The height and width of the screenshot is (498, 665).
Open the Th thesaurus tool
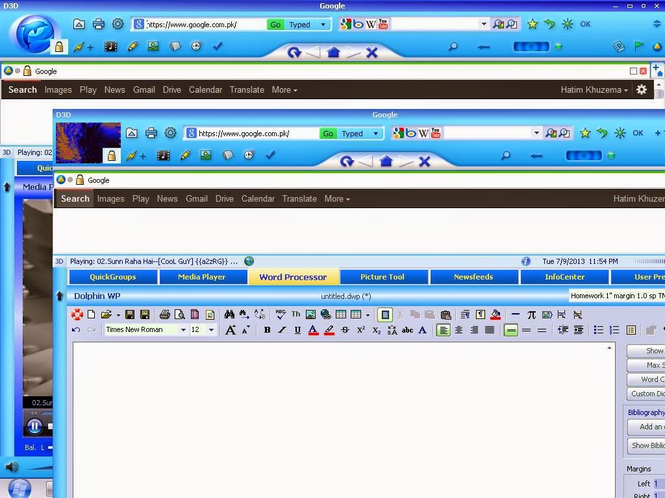296,314
